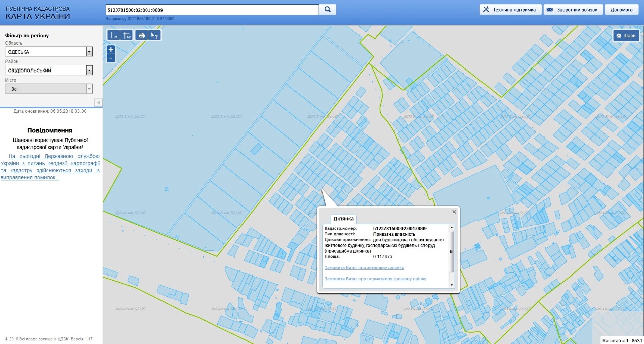Open Технічна підтримка
Viewport: 644px width, 344px height.
point(511,10)
